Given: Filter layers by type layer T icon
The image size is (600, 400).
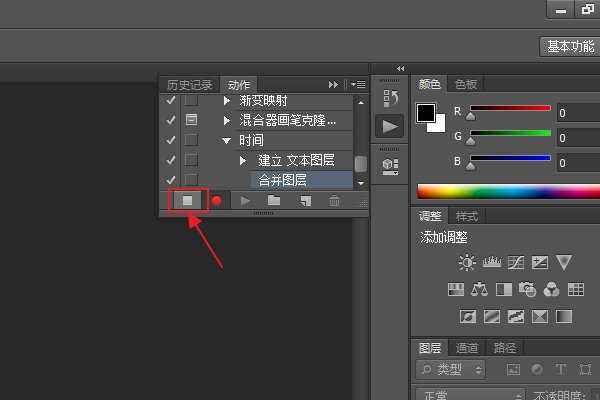Looking at the screenshot, I should click(x=561, y=369).
